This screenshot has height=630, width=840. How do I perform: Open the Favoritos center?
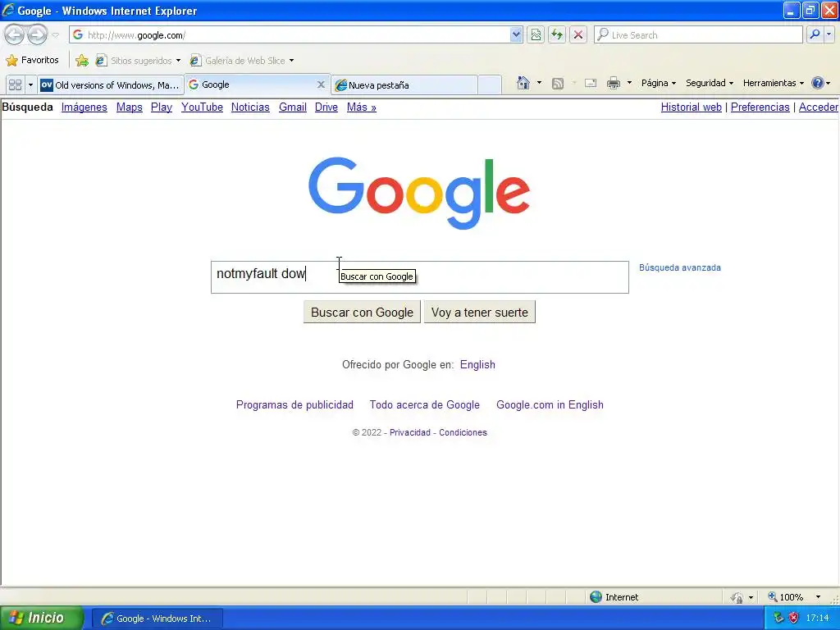[33, 60]
